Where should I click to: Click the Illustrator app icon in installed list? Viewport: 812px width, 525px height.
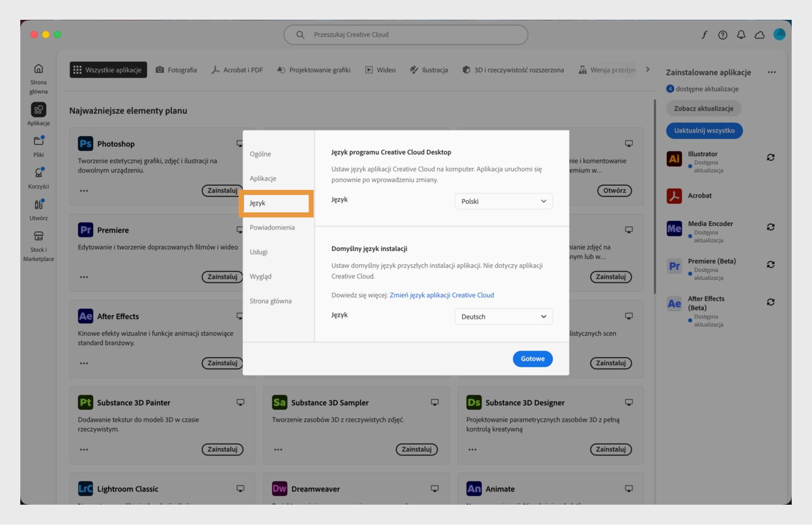674,159
